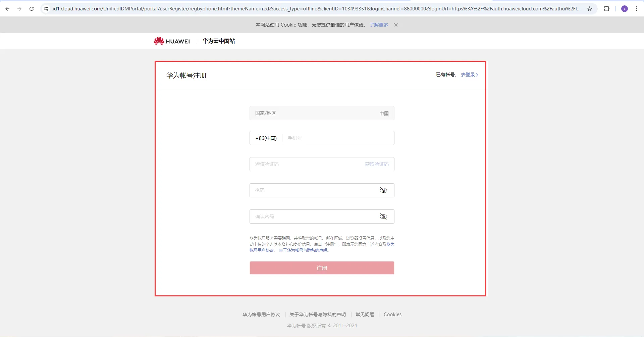Open the footer 关于华为帐号与隐私的声明 link

[318, 315]
